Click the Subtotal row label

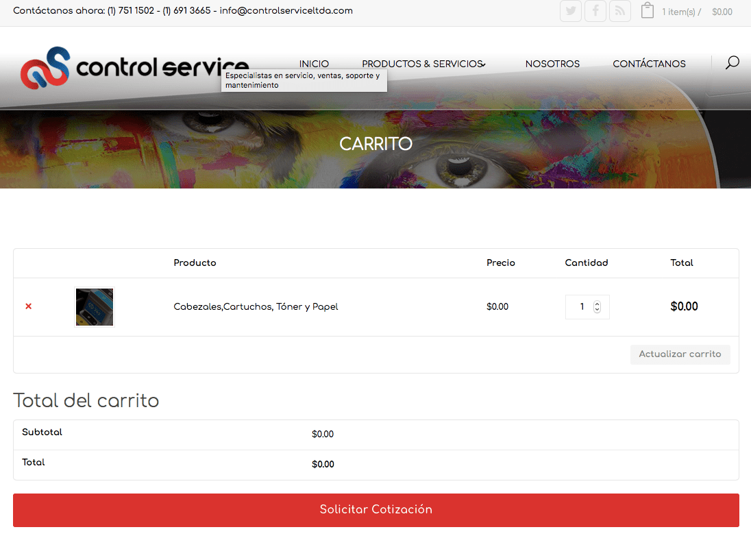[42, 432]
